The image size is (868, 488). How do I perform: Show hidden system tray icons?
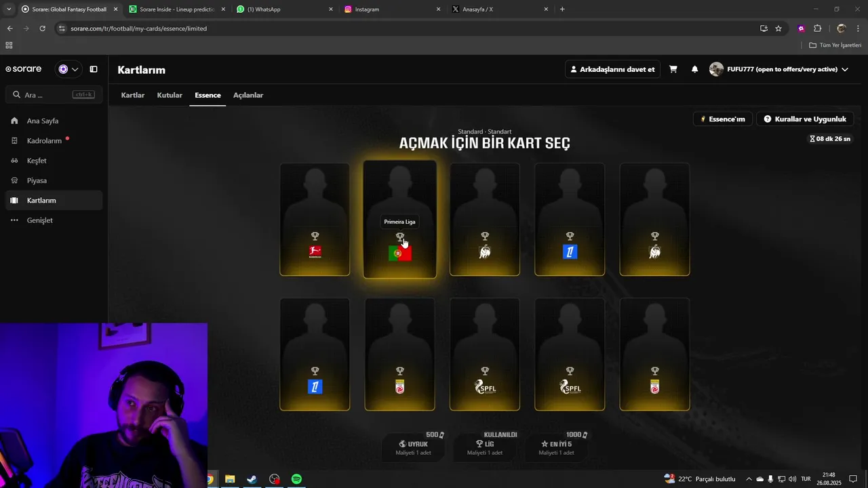[749, 479]
